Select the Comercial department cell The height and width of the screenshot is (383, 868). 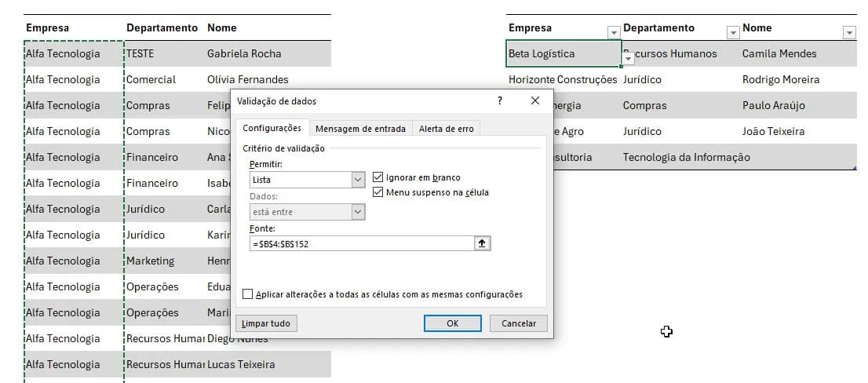point(164,80)
